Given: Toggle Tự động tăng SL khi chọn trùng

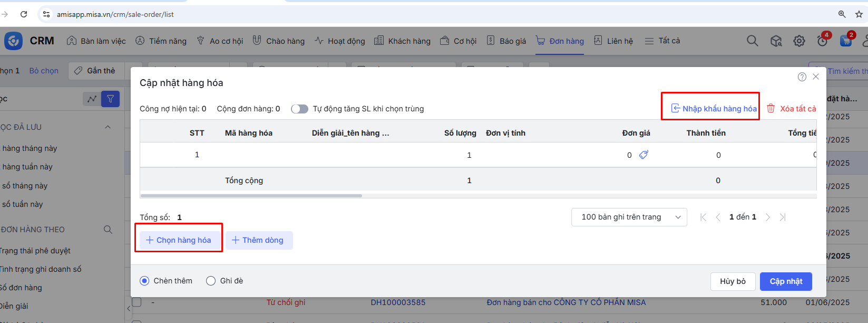Looking at the screenshot, I should (x=299, y=109).
